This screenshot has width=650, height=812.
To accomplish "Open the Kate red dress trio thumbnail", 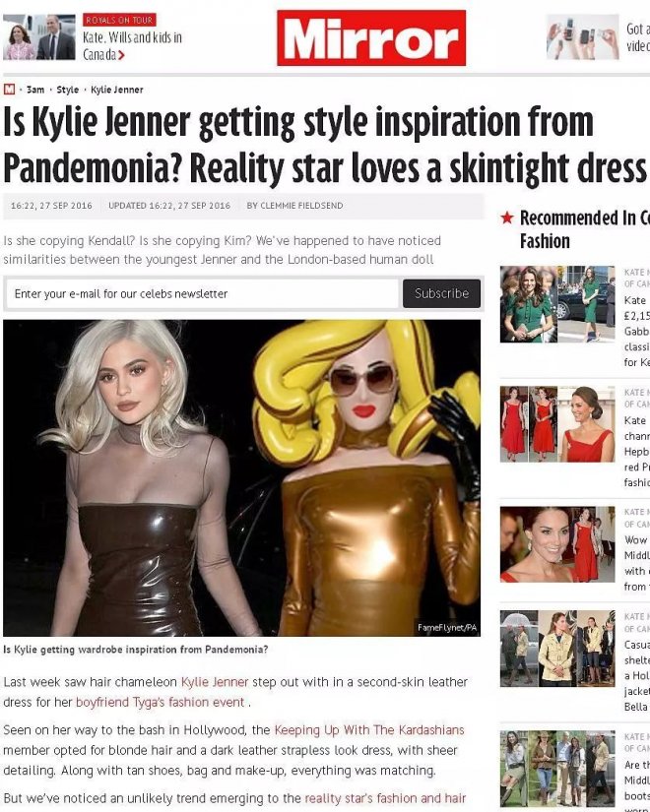I will [557, 424].
